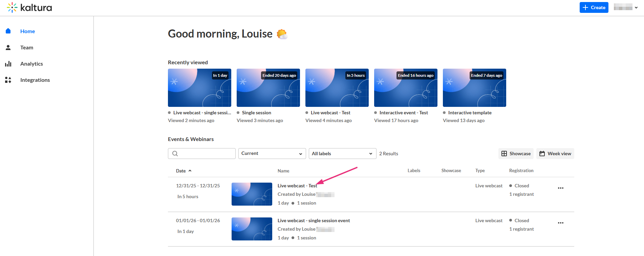Click the Integrations shapes icon
Screen dimensions: 644x256
point(8,80)
